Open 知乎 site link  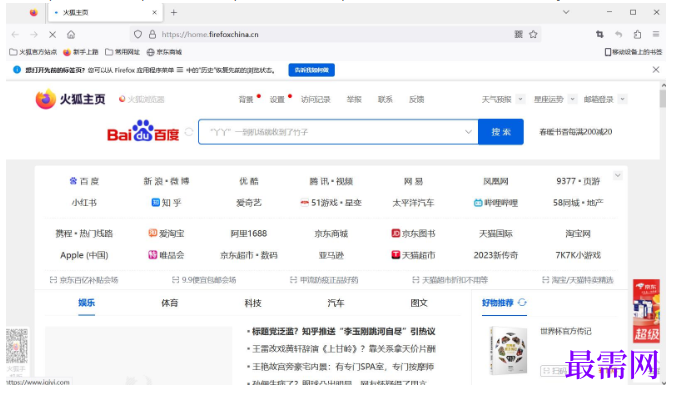click(x=166, y=203)
